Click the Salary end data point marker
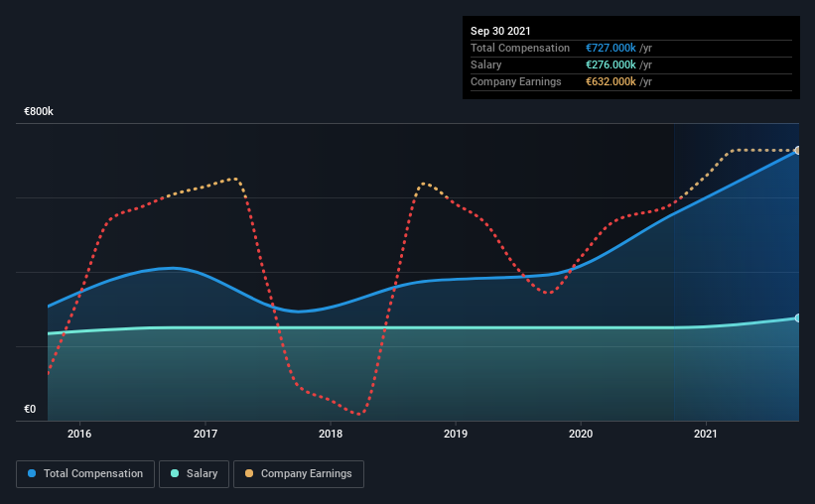815x504 pixels. [797, 318]
